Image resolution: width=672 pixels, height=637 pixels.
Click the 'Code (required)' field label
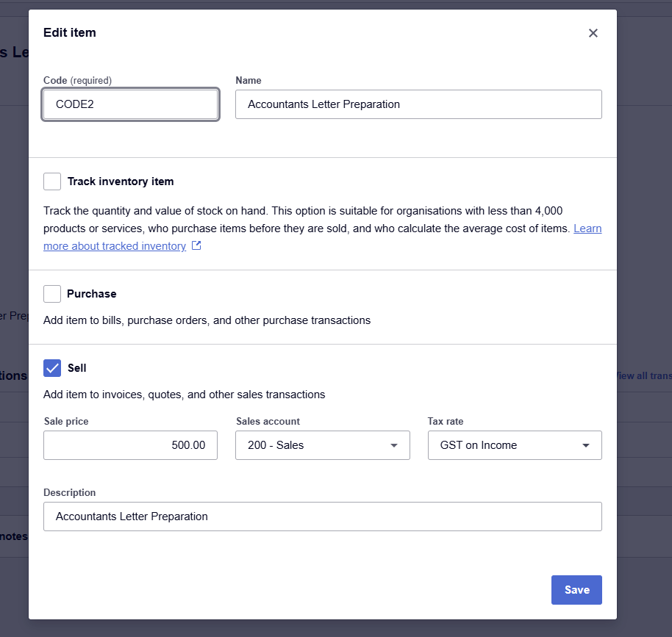coord(77,80)
